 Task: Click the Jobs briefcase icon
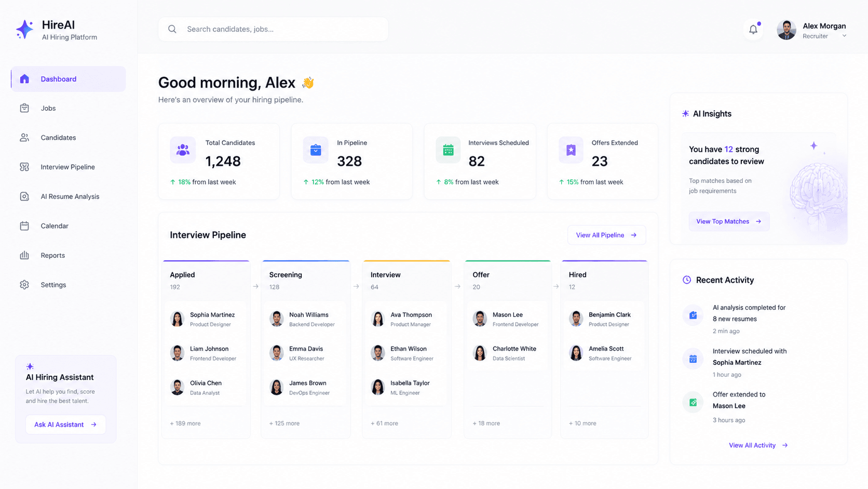click(x=24, y=108)
